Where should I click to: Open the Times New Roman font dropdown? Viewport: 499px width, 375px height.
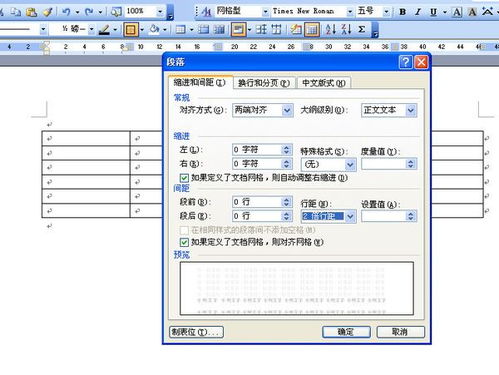click(350, 12)
